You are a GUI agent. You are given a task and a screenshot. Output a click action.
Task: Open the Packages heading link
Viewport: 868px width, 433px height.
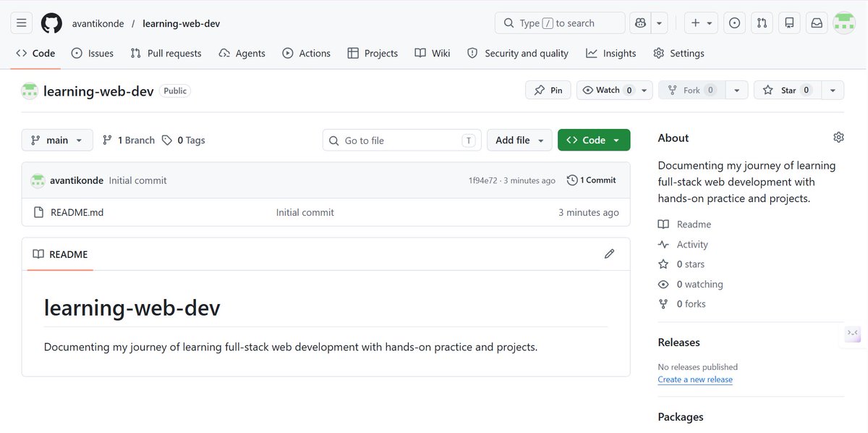[681, 417]
